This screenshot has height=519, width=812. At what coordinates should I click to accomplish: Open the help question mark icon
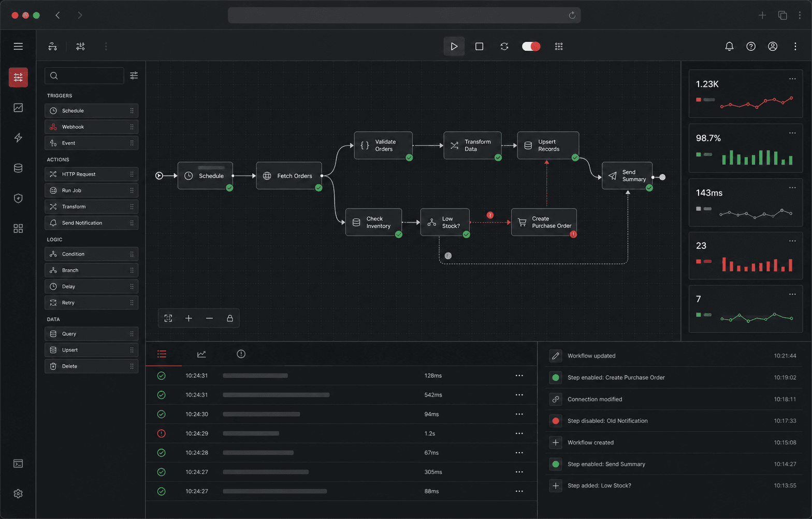tap(751, 47)
